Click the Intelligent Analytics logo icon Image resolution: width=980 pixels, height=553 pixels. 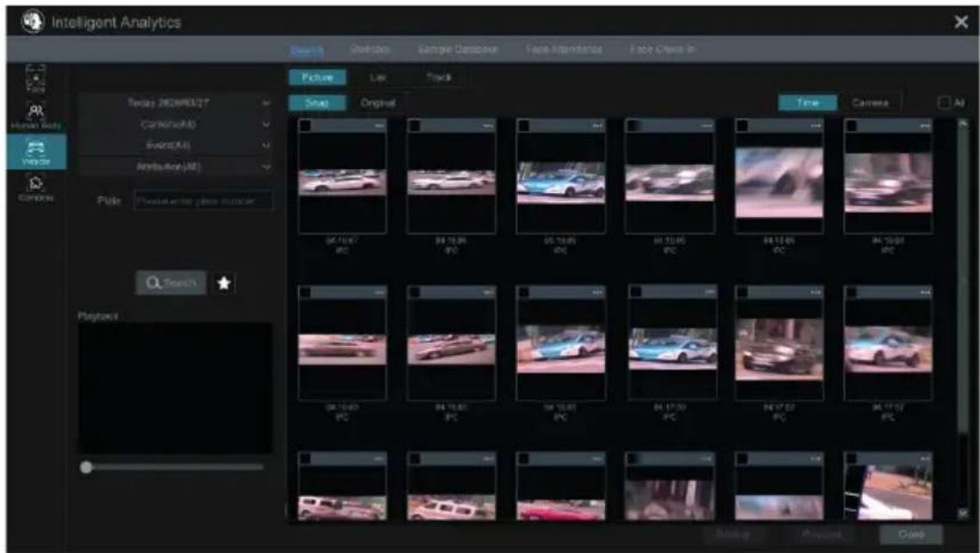click(x=33, y=22)
